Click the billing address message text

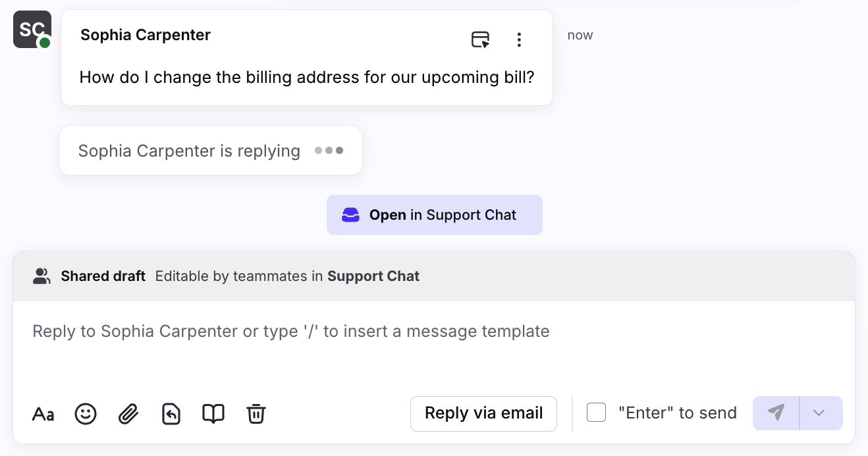click(x=306, y=78)
